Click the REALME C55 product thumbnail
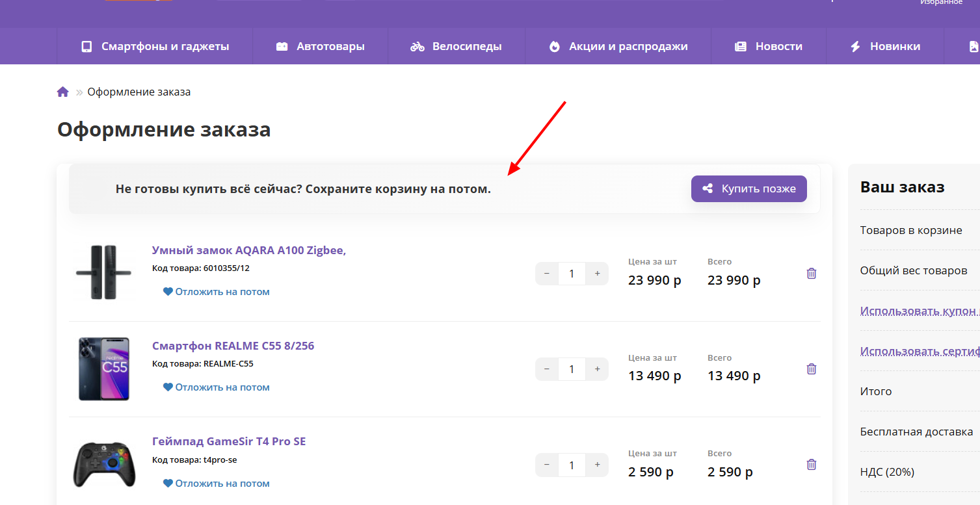 [103, 369]
